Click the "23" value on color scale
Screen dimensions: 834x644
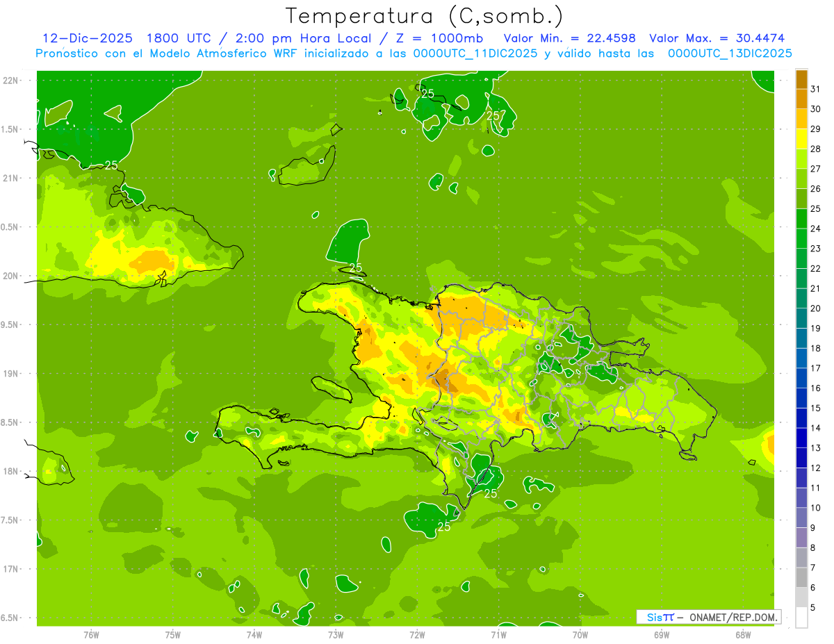point(816,249)
